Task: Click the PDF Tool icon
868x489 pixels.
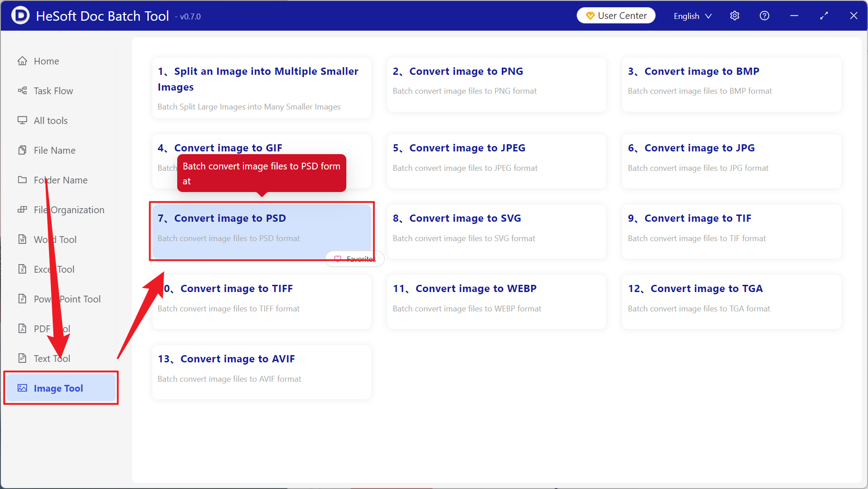Action: click(22, 329)
